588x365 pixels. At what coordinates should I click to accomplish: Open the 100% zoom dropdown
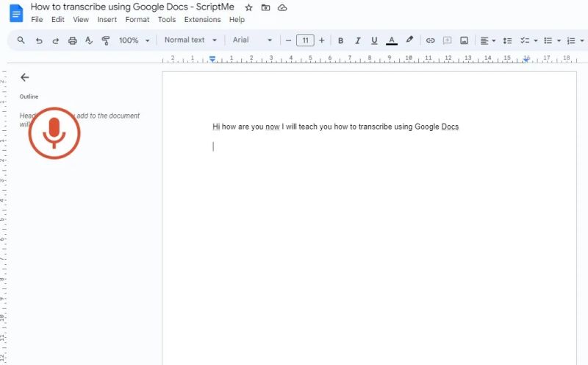pos(135,40)
